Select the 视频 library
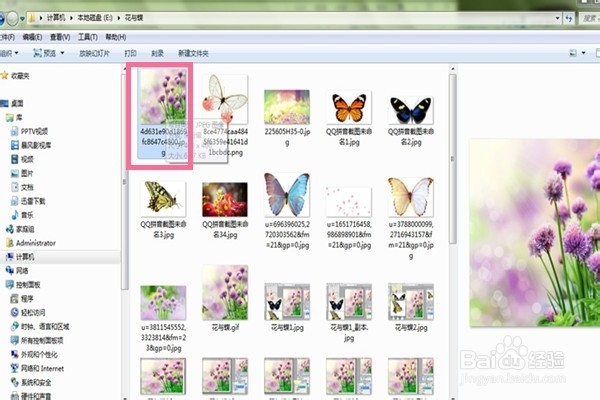Screen dimensions: 600x400 tap(22, 159)
